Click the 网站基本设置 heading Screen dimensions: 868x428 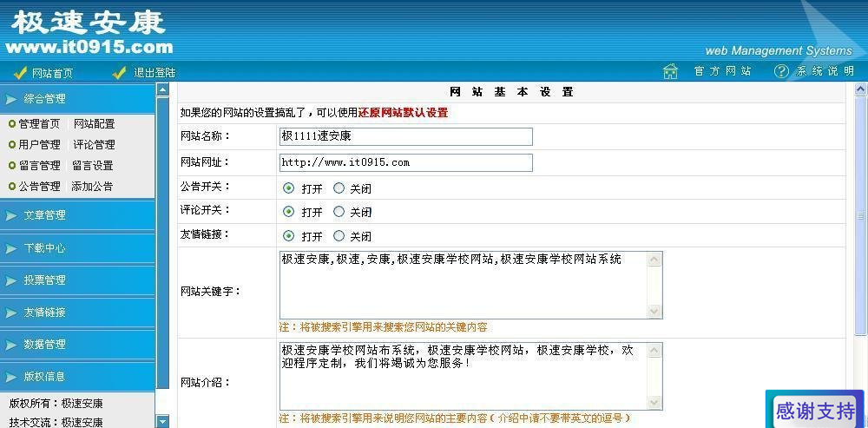511,92
